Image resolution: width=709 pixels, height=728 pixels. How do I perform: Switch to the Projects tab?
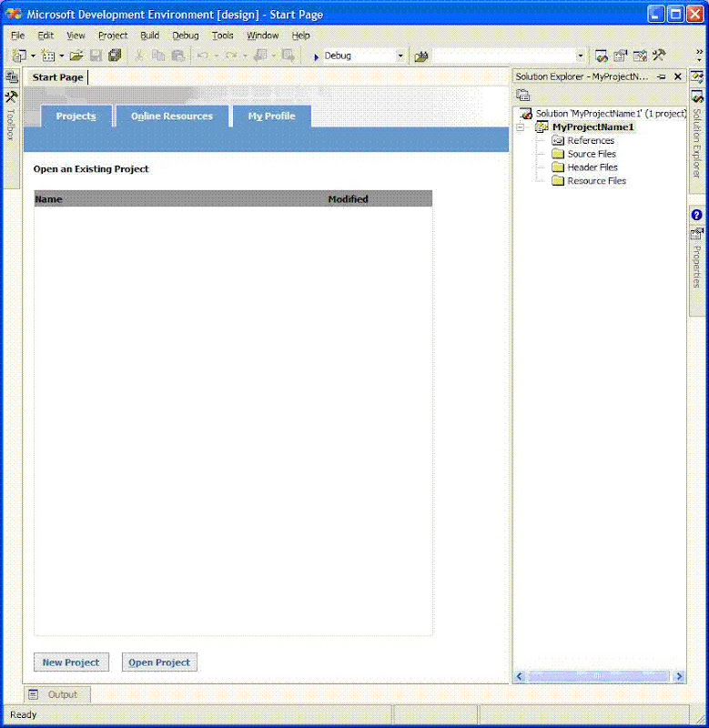coord(76,116)
